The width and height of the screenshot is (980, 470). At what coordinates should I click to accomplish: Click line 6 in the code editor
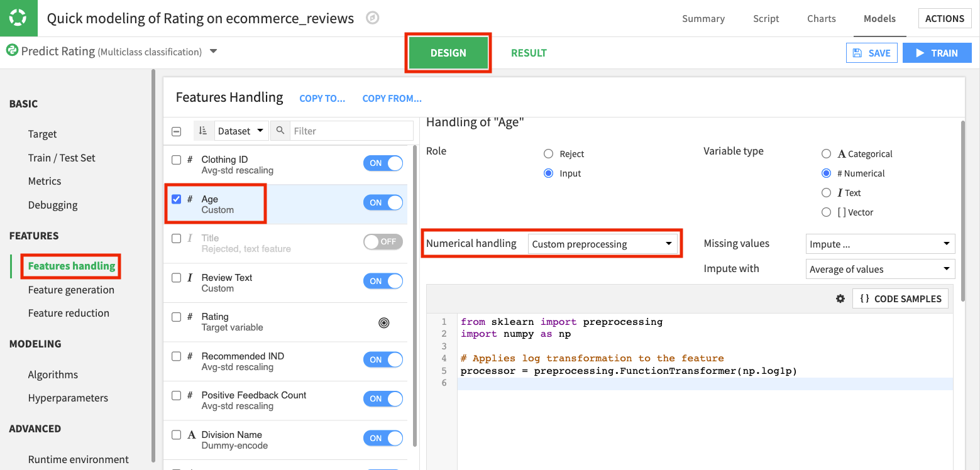tap(704, 383)
